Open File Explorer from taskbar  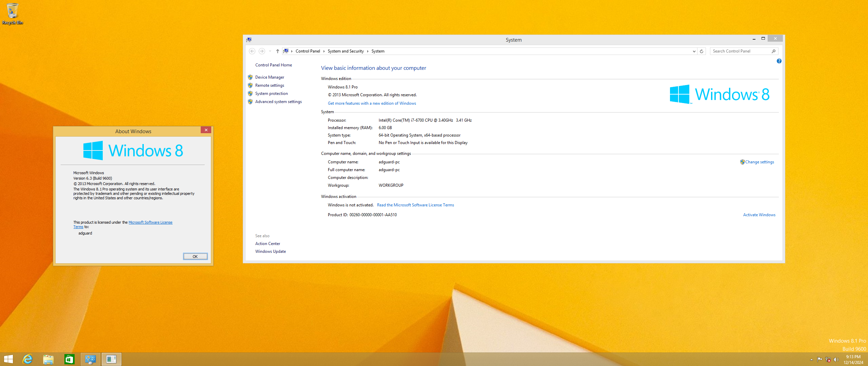48,359
